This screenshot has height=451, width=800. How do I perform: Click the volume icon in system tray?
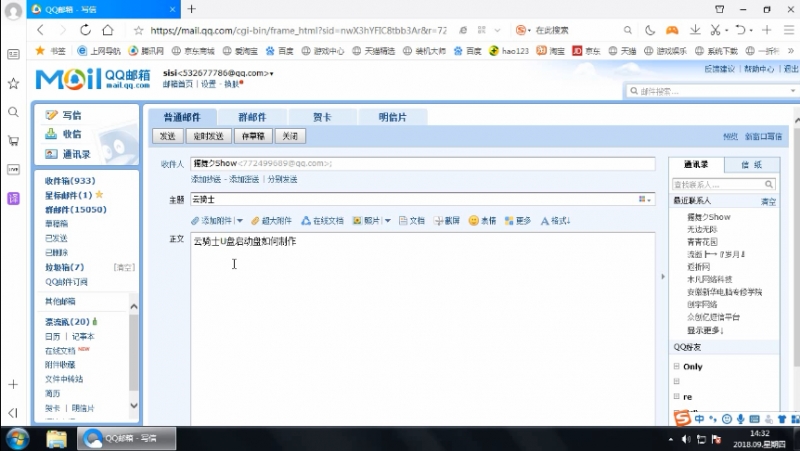click(x=686, y=439)
